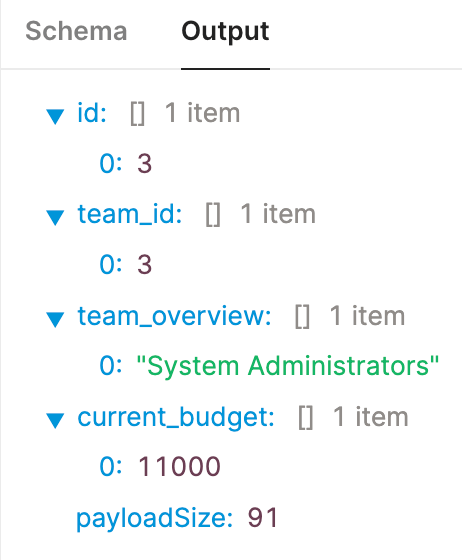Click the array bracket icon beside id
Screen dimensions: 462x560
pyautogui.click(x=138, y=114)
